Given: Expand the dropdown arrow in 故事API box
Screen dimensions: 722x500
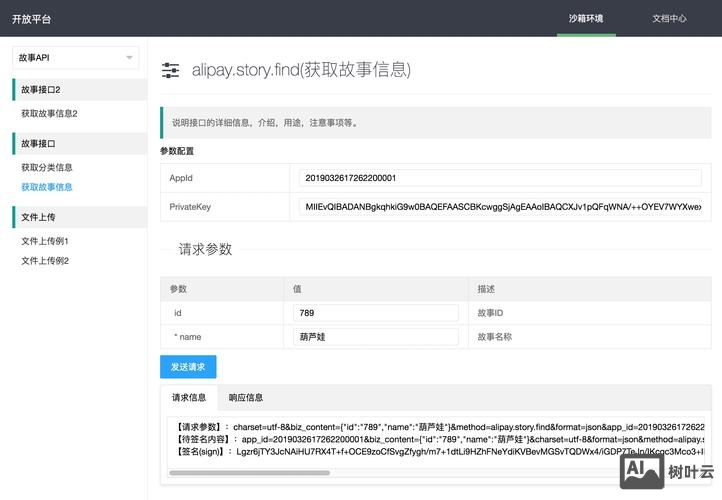Looking at the screenshot, I should (x=129, y=58).
